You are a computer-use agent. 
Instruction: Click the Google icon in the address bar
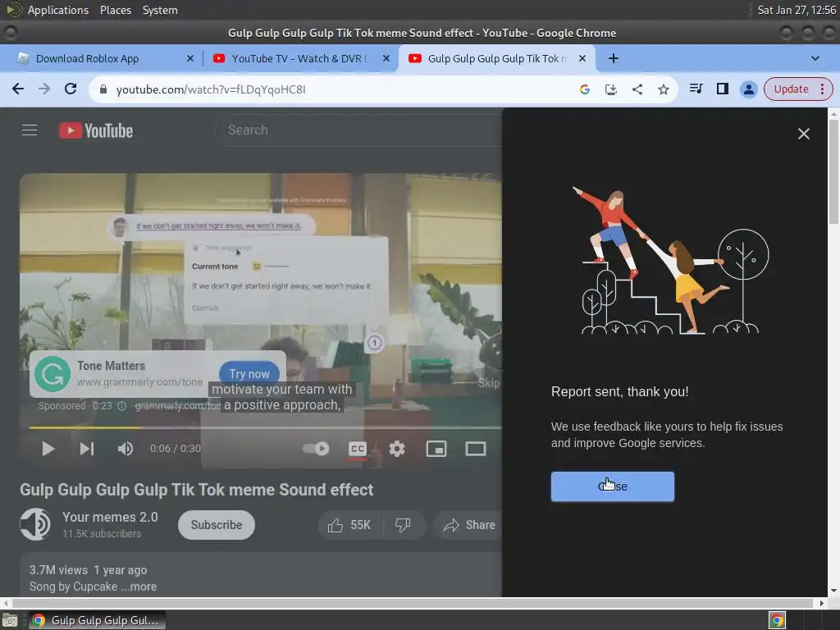coord(584,89)
